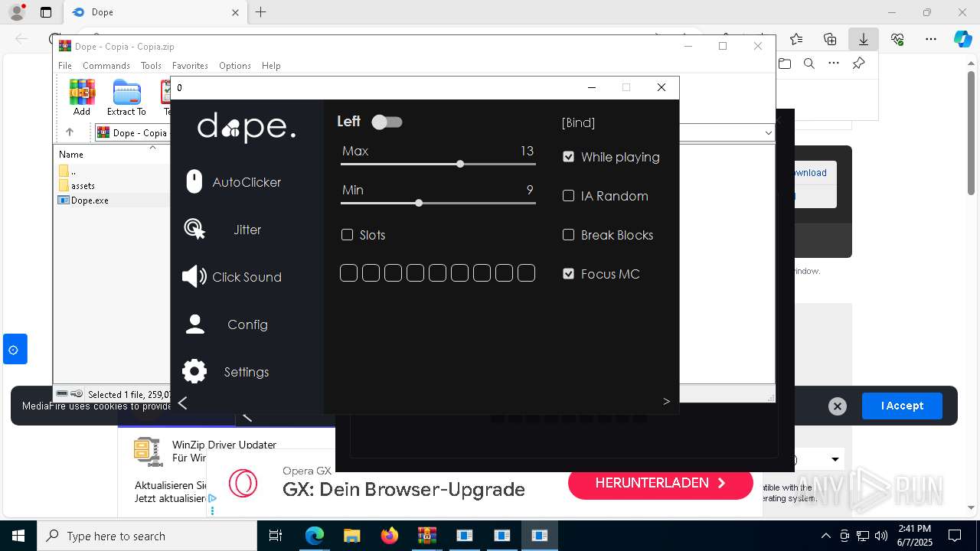Open the volume control in system tray
Viewport: 980px width, 551px height.
tap(881, 536)
